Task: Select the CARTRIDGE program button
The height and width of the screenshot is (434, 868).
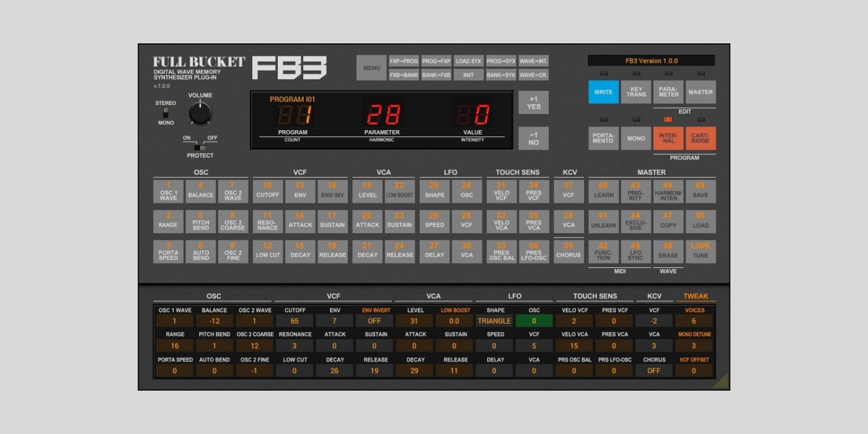Action: [x=701, y=138]
